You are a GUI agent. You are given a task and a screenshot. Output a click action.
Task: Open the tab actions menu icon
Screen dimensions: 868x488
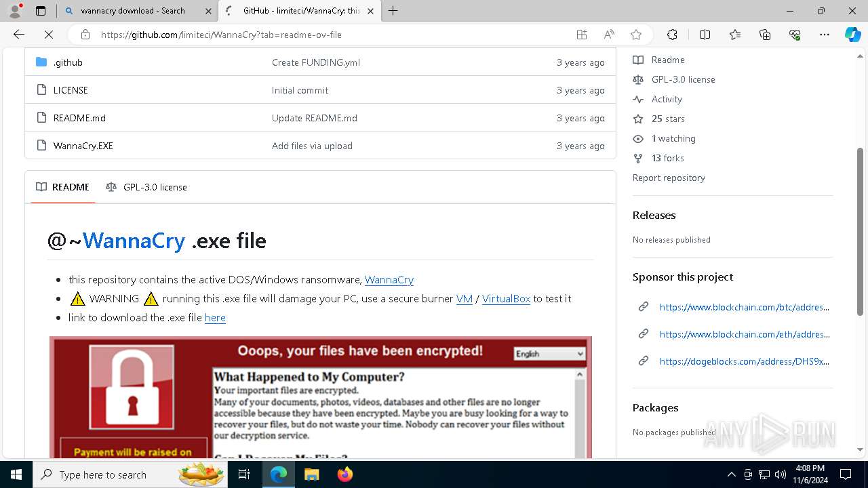(x=41, y=11)
